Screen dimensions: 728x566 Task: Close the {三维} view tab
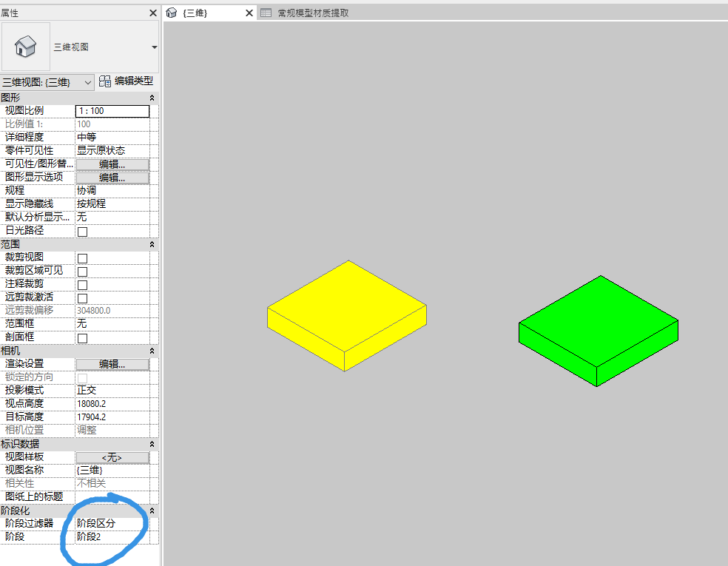pyautogui.click(x=249, y=13)
